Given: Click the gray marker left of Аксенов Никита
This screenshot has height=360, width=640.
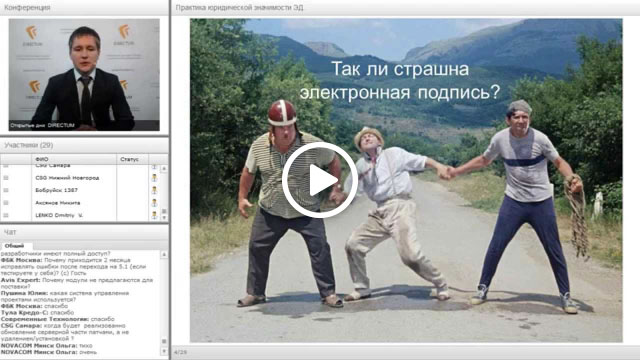Looking at the screenshot, I should [x=6, y=203].
